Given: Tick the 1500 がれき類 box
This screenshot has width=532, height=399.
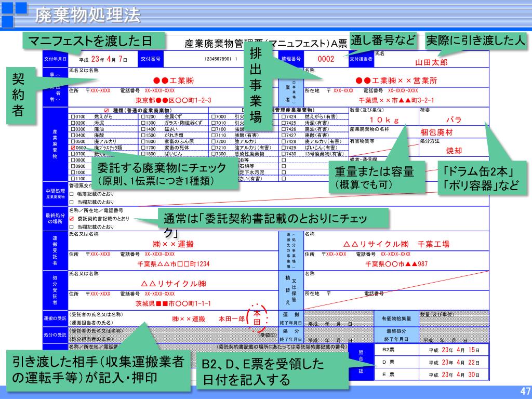Looking at the screenshot, I should pos(143,136).
